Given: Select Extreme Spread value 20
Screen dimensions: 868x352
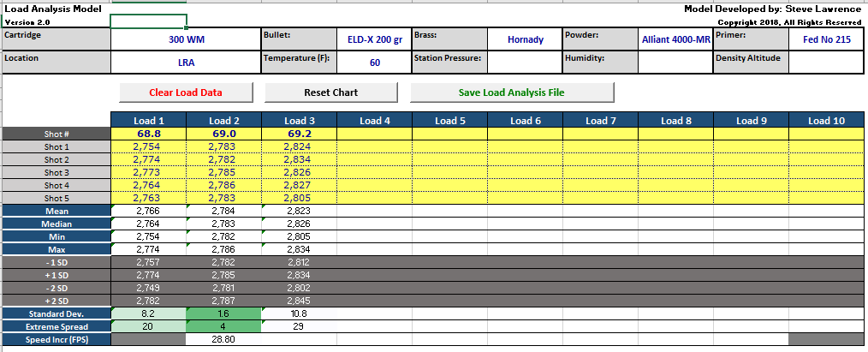Looking at the screenshot, I should tap(149, 326).
